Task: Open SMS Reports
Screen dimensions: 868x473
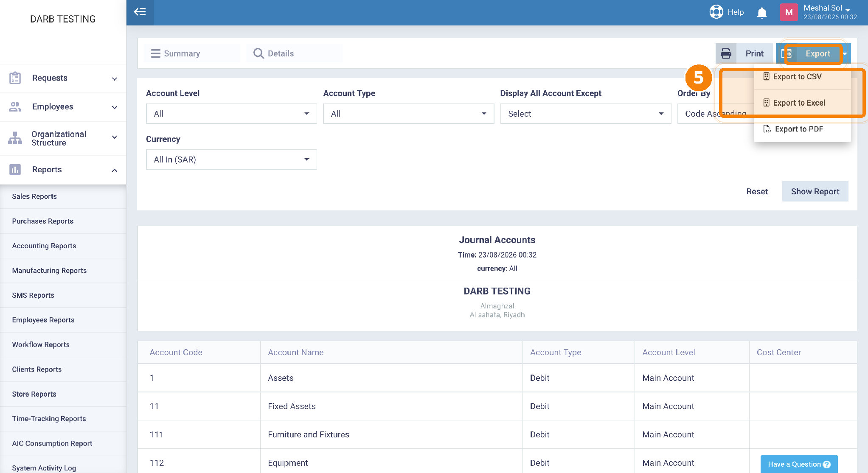Action: (x=63, y=295)
